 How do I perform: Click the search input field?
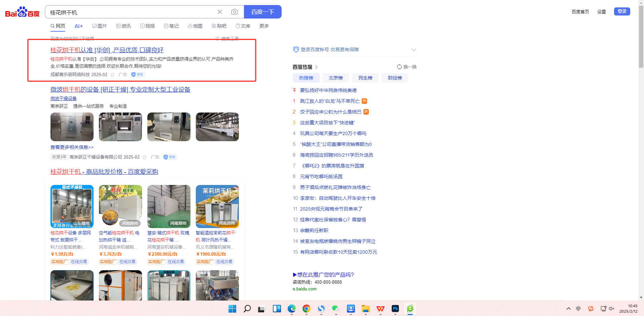pos(131,12)
